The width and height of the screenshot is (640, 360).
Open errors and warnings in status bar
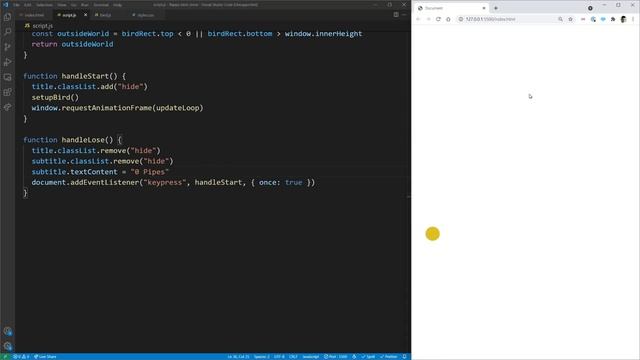[x=21, y=356]
